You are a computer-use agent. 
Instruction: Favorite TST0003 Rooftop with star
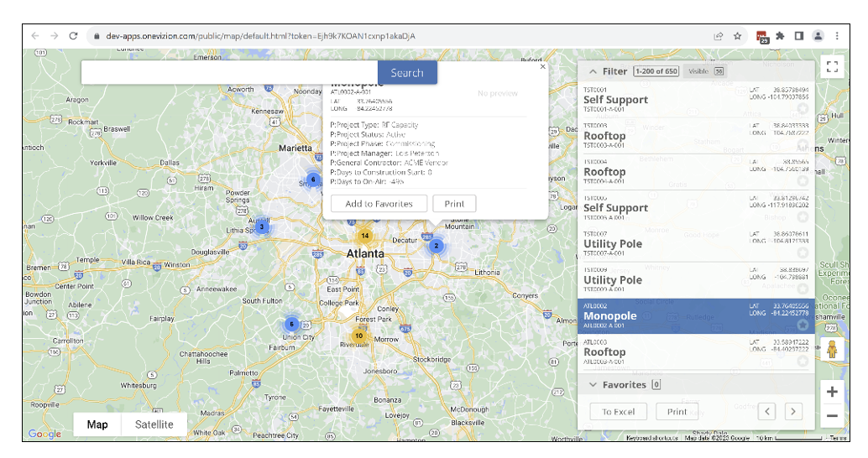(x=803, y=145)
